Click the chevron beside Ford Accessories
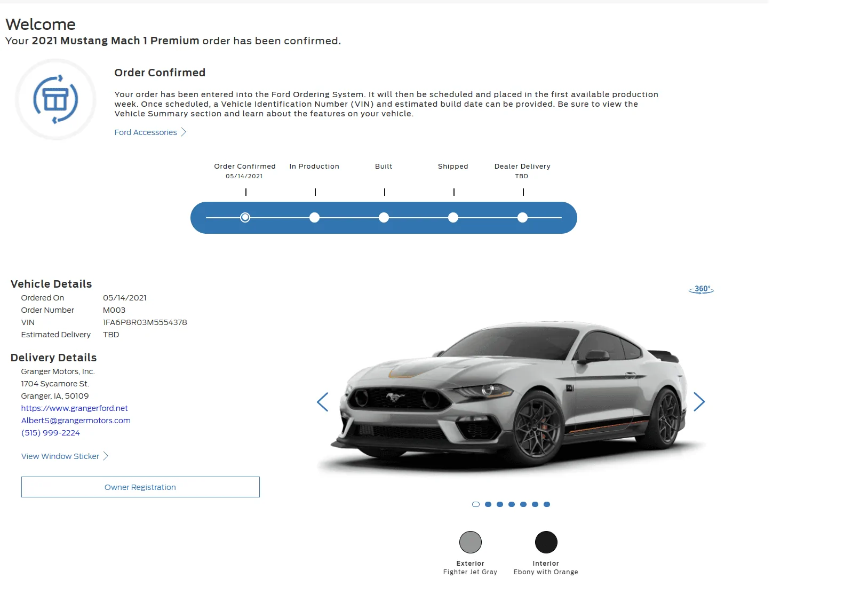This screenshot has width=868, height=602. click(184, 132)
